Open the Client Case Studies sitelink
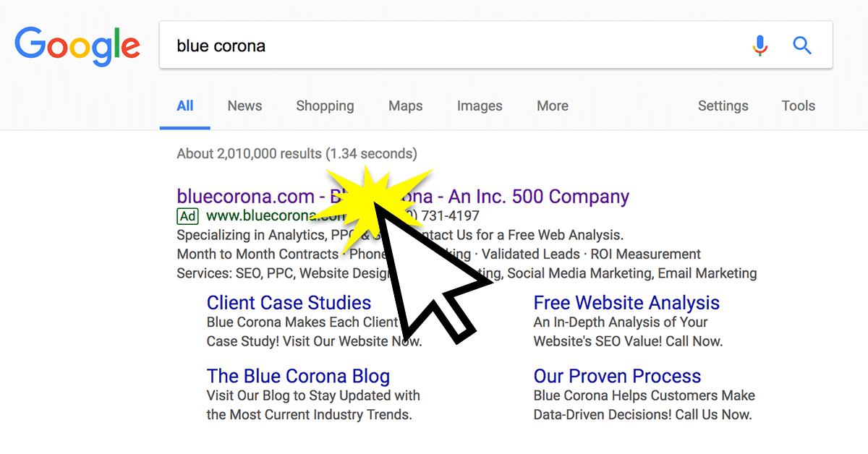The width and height of the screenshot is (868, 454). click(289, 302)
